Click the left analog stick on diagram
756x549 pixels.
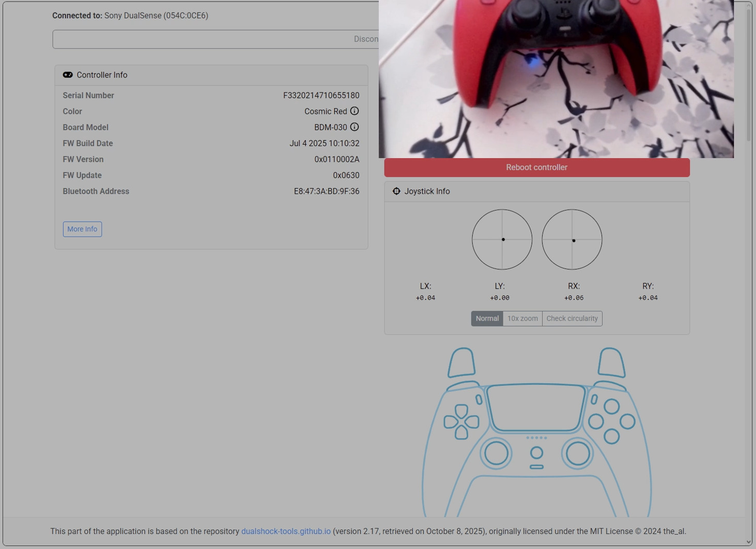(x=497, y=453)
